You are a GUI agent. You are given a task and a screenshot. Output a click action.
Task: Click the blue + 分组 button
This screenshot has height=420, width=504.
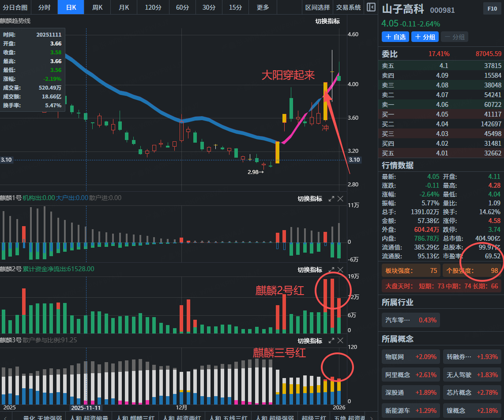click(425, 37)
